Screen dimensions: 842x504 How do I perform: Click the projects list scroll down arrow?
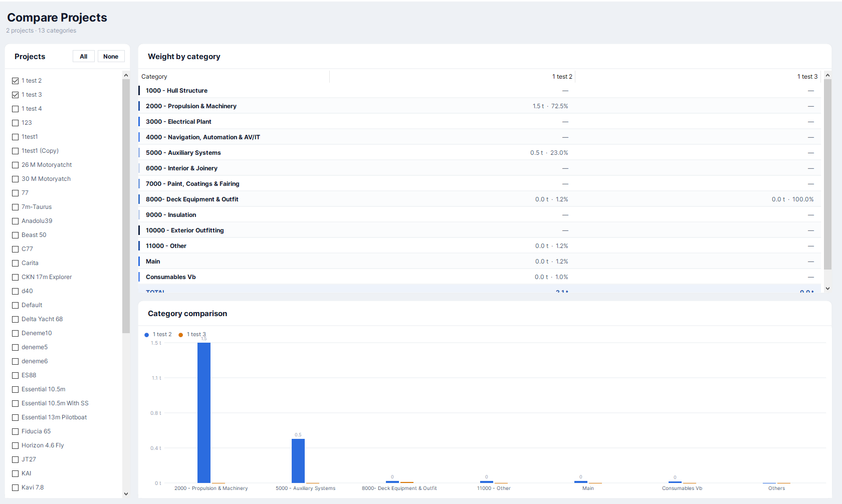(126, 494)
